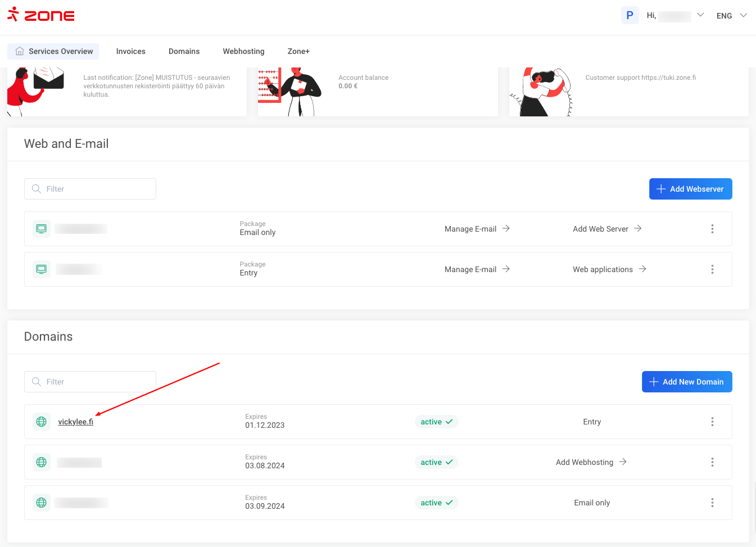Image resolution: width=756 pixels, height=547 pixels.
Task: Open three-dot menu for vickylee.fi domain
Action: [x=712, y=422]
